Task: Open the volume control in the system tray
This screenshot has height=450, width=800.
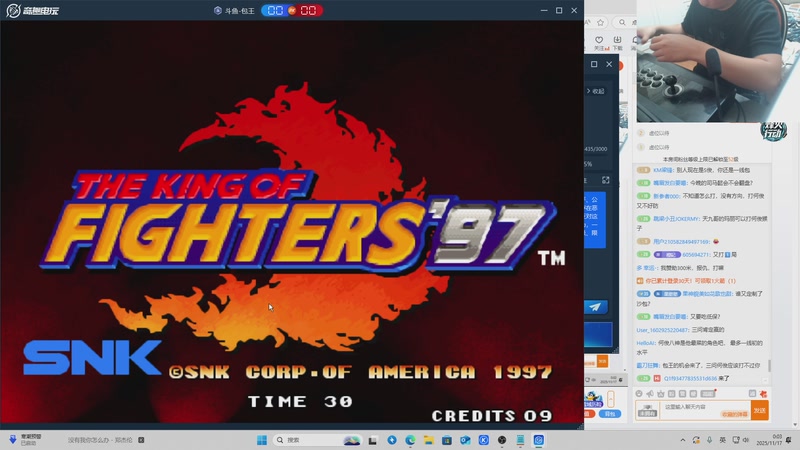Action: (746, 440)
